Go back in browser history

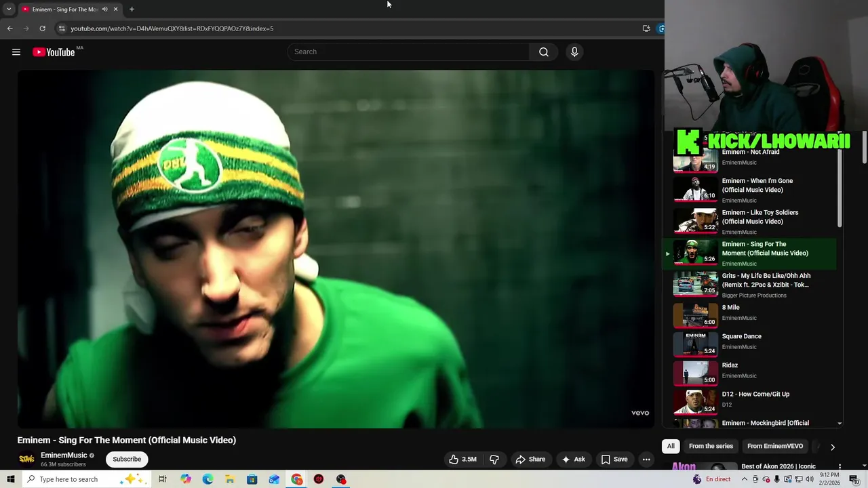pyautogui.click(x=9, y=28)
